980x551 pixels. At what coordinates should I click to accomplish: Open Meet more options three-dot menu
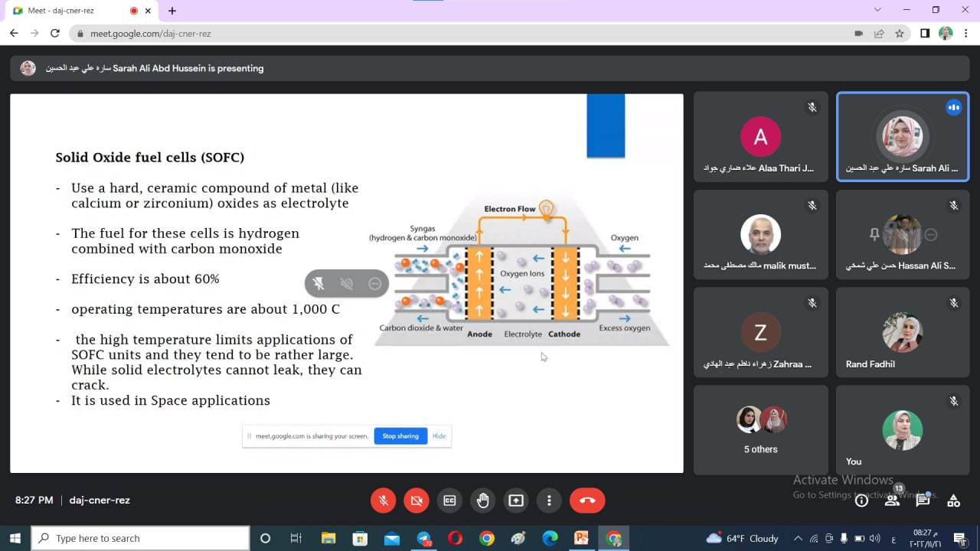point(549,500)
